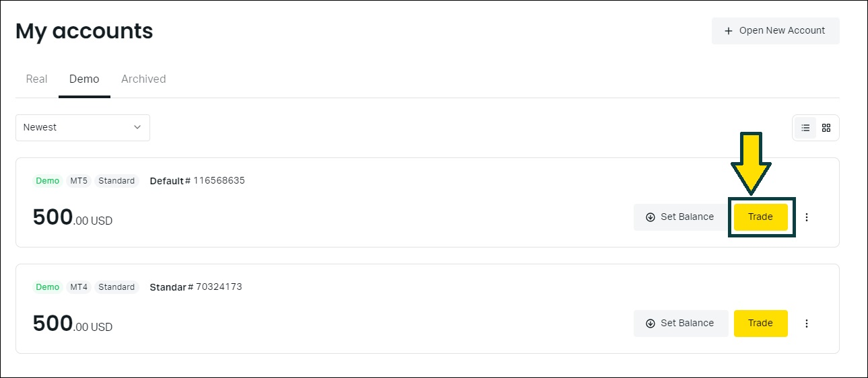Set Balance on MT5 account 116568635
The height and width of the screenshot is (378, 868).
[680, 217]
